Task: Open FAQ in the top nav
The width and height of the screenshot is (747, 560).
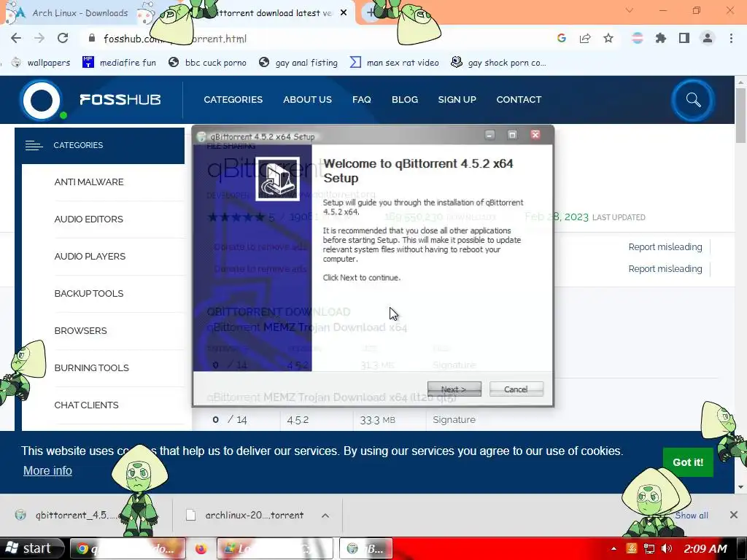Action: click(362, 99)
